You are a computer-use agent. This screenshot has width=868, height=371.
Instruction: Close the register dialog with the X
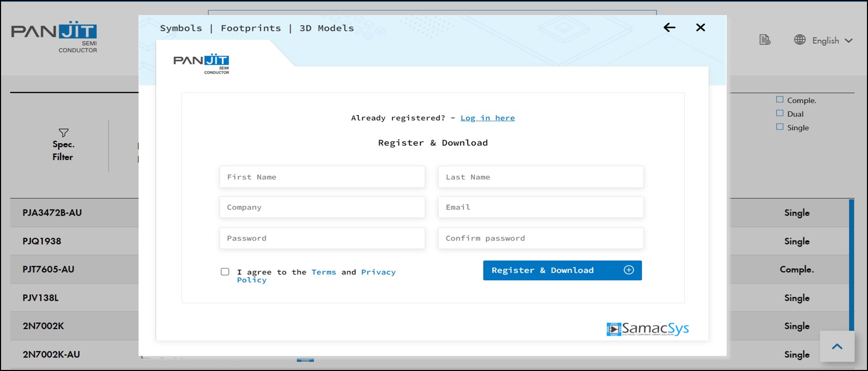point(701,27)
